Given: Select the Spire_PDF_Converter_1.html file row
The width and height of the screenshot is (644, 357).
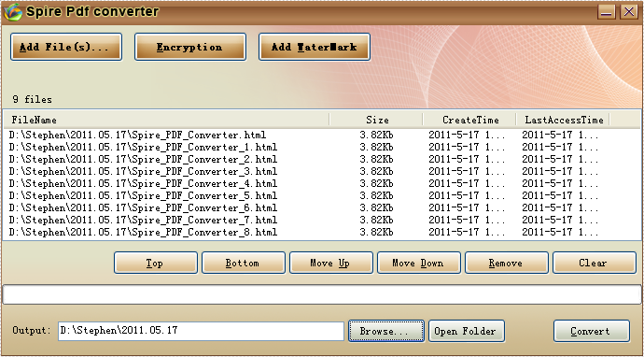Looking at the screenshot, I should click(x=322, y=147).
